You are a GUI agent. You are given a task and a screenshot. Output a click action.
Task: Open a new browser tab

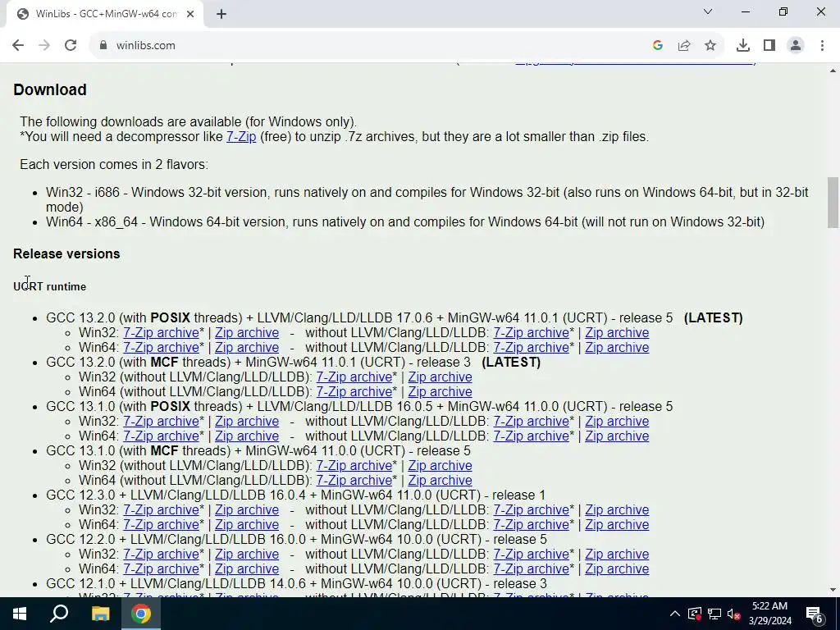[221, 14]
